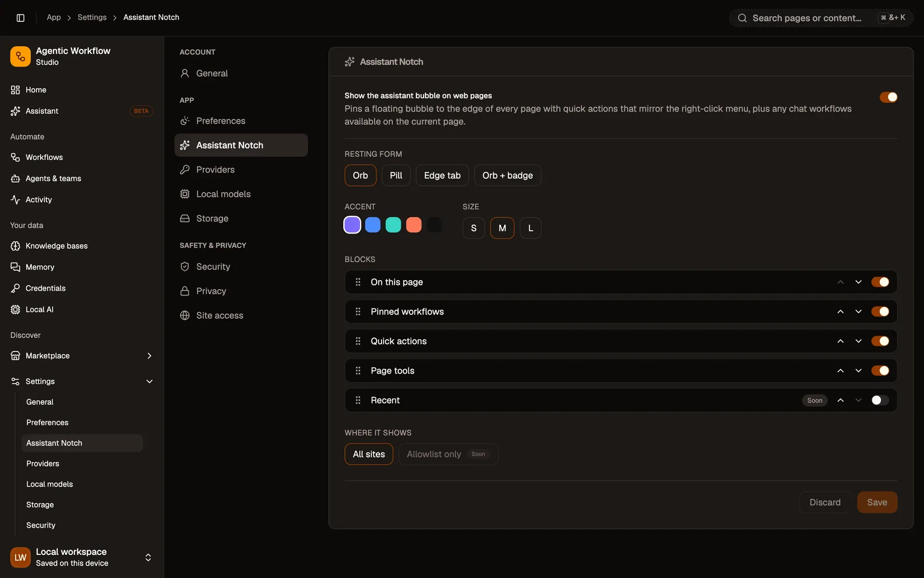
Task: Open Agents & teams
Action: coord(82,178)
